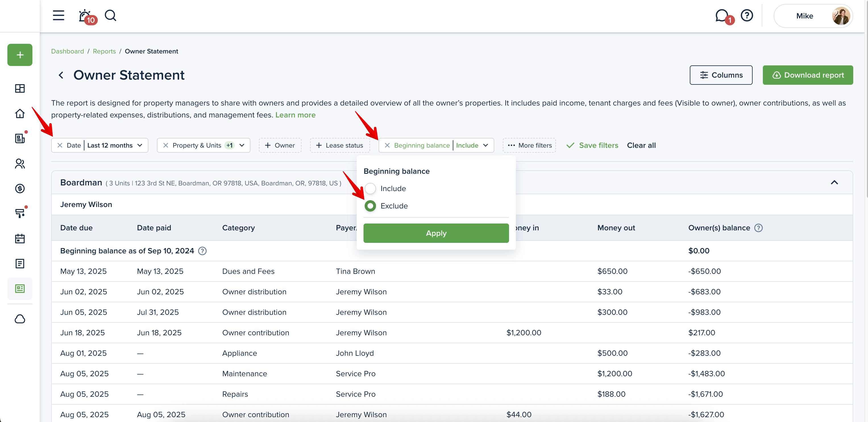The height and width of the screenshot is (422, 868).
Task: Click the Apply button
Action: point(436,233)
